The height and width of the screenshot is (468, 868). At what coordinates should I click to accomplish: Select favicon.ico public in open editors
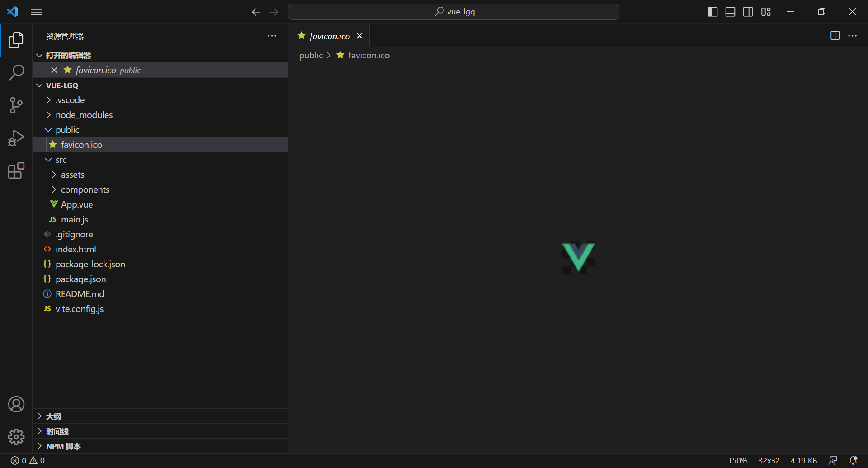(x=160, y=70)
